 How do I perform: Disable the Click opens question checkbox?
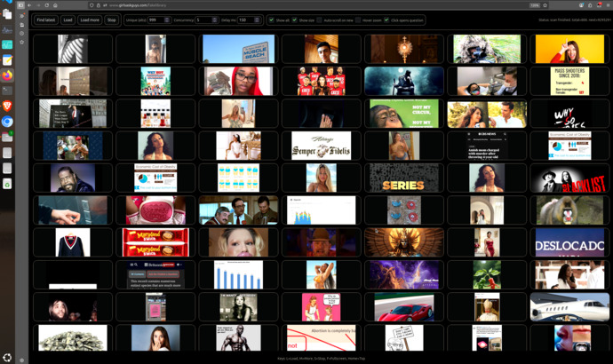tap(386, 20)
